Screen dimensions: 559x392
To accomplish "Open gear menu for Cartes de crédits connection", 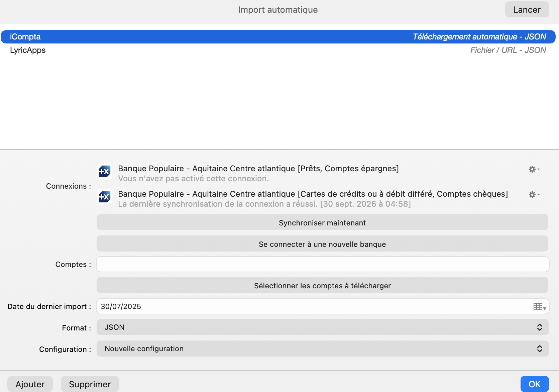I will click(x=534, y=195).
